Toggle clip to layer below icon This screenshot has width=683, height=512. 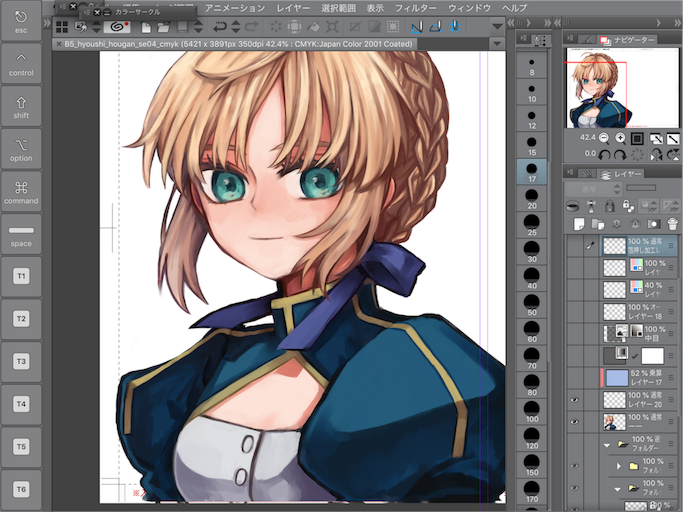tap(572, 206)
